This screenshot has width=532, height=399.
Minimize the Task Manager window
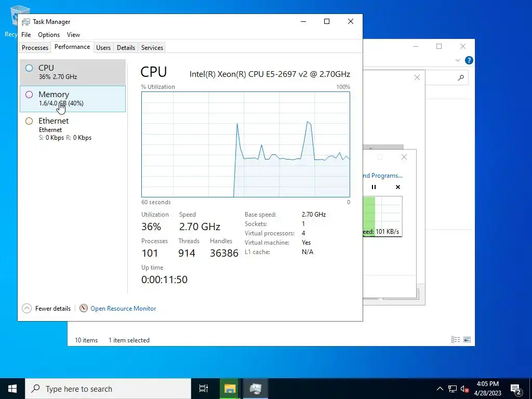pyautogui.click(x=303, y=21)
